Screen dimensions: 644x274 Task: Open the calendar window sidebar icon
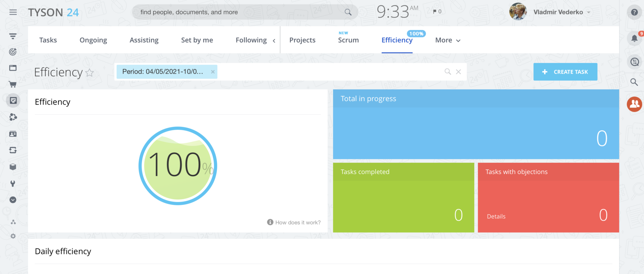pos(13,68)
